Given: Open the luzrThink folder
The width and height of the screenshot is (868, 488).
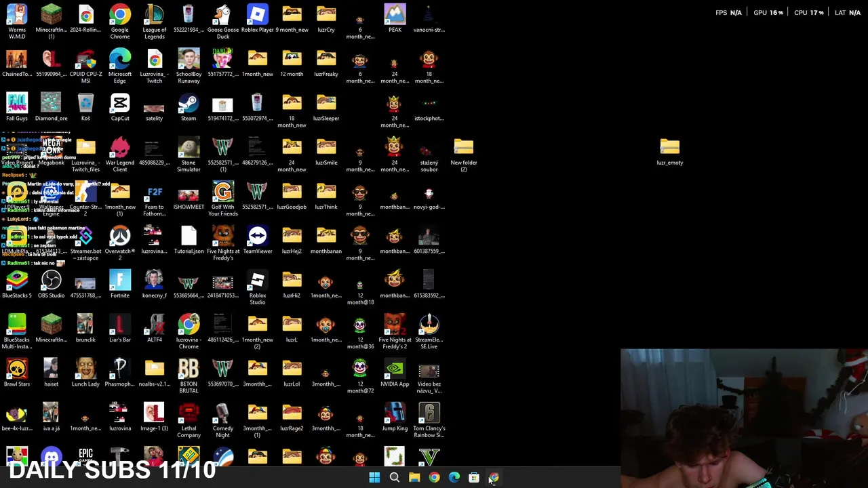Looking at the screenshot, I should 325,196.
